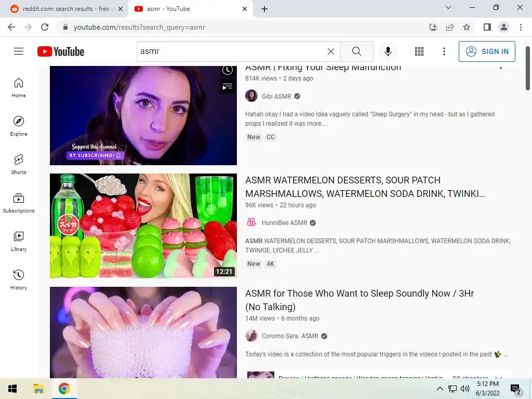Click the page vertical scrollbar
The width and height of the screenshot is (532, 399).
coord(528,68)
